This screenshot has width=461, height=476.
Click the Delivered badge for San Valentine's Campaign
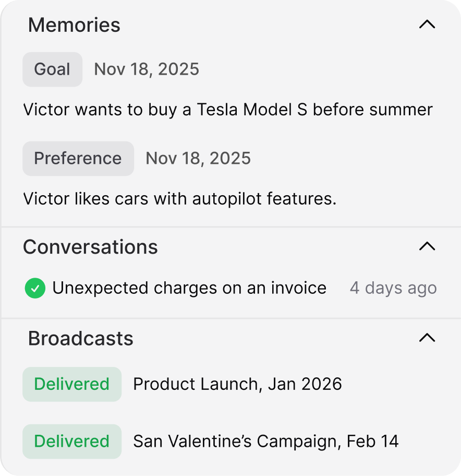coord(72,442)
